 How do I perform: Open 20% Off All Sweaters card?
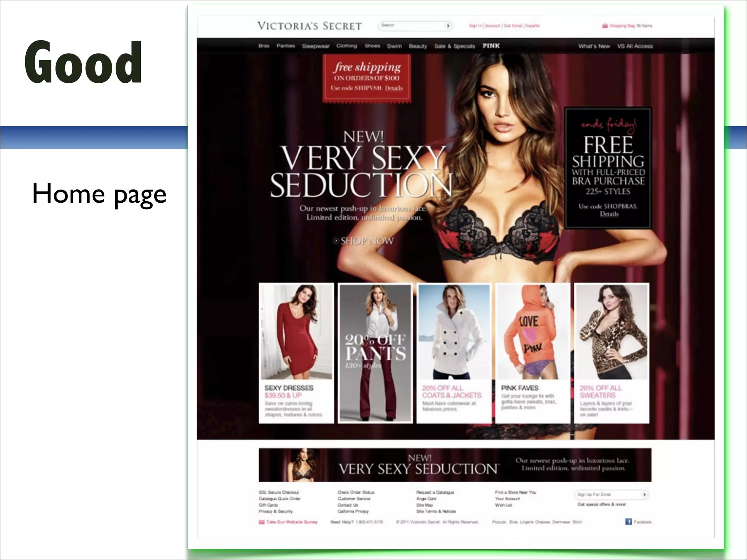[612, 353]
